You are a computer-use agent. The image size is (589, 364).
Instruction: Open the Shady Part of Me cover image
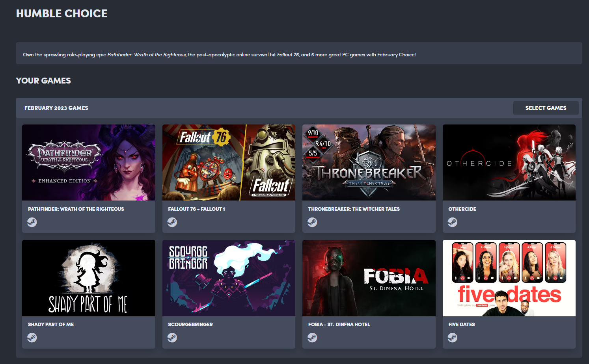pyautogui.click(x=89, y=278)
